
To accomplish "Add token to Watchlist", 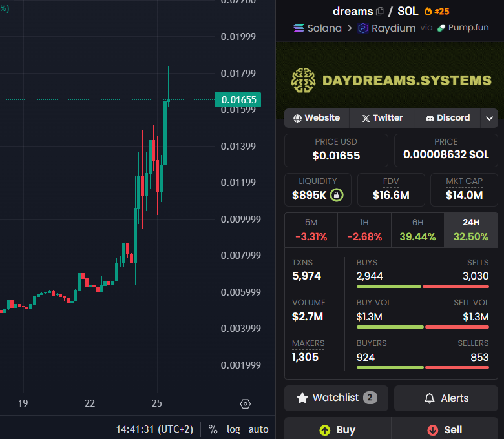I will (336, 398).
